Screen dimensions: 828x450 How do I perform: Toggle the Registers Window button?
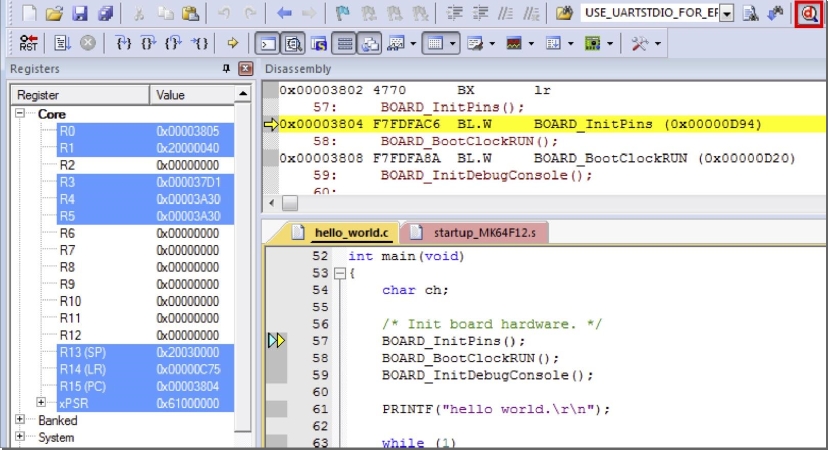click(345, 44)
